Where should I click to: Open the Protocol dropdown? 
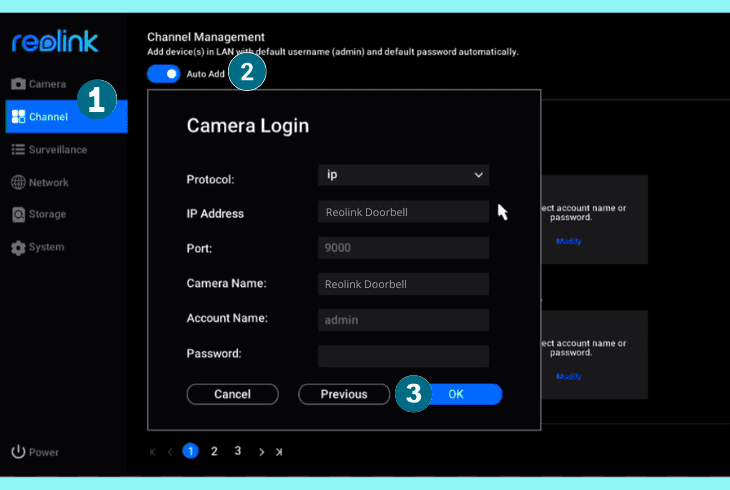(x=403, y=175)
